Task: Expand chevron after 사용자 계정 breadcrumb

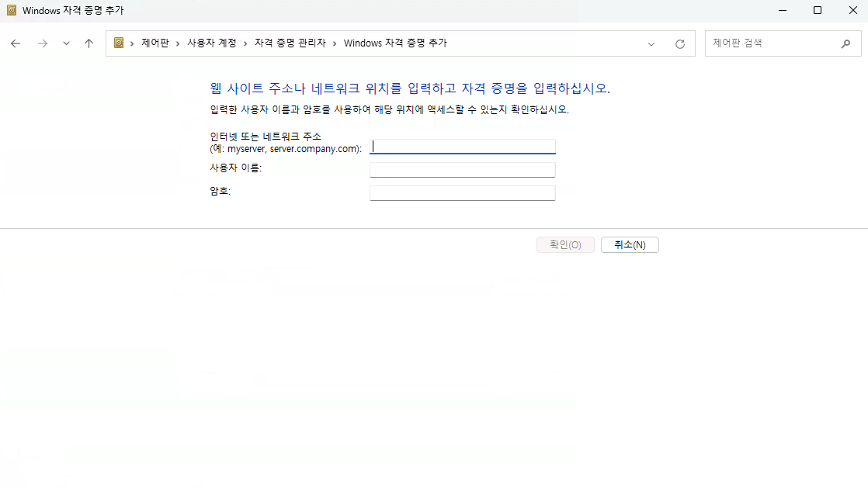Action: pyautogui.click(x=245, y=43)
